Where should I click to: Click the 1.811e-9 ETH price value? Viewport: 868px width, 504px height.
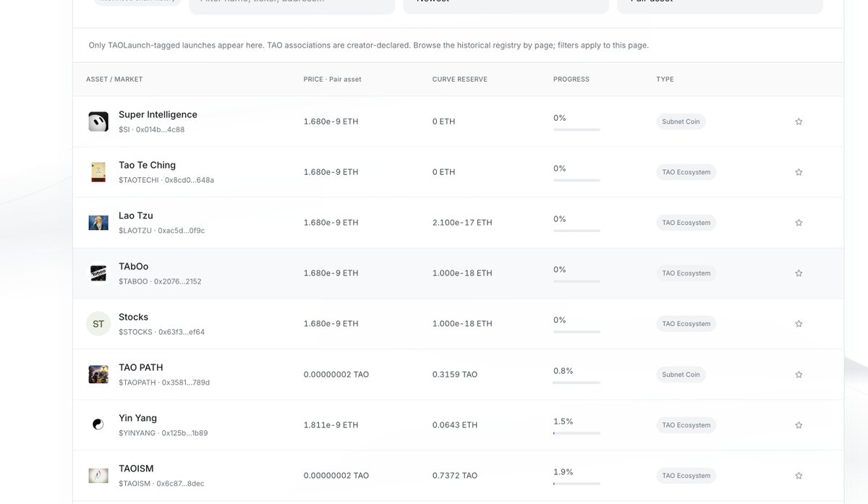click(x=331, y=425)
